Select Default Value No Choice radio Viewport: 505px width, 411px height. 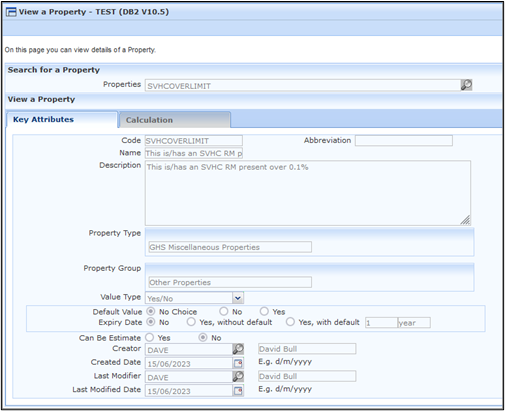coord(151,311)
